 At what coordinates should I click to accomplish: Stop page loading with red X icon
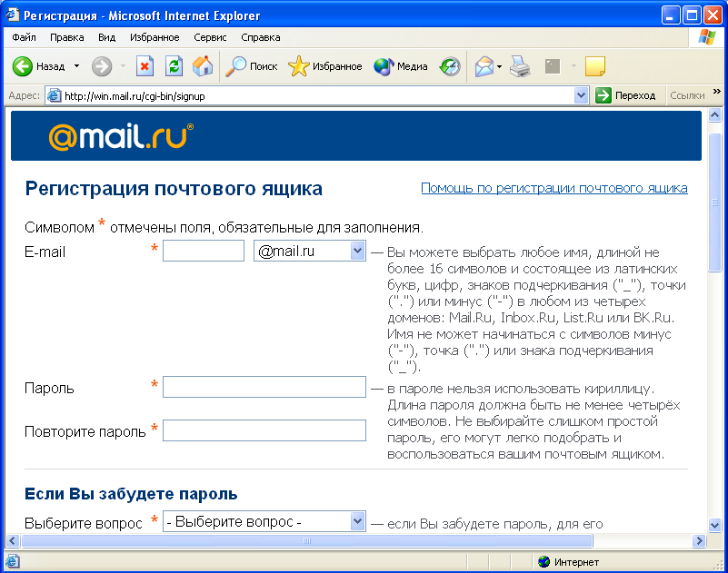click(x=145, y=66)
